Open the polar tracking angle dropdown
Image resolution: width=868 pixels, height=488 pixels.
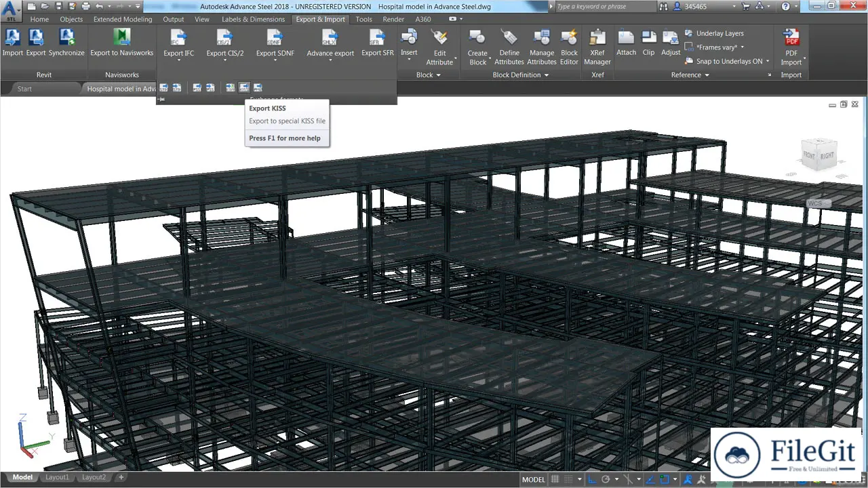[x=616, y=479]
